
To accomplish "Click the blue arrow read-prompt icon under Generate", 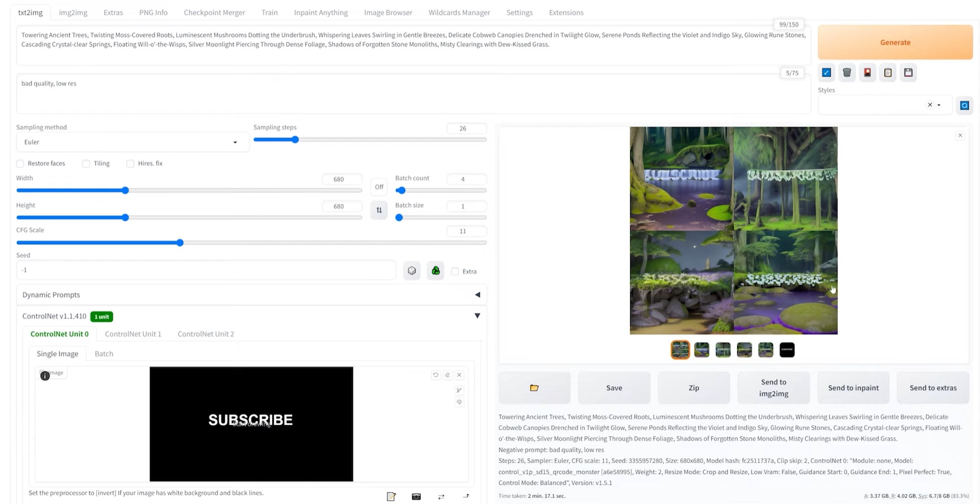I will pyautogui.click(x=827, y=72).
